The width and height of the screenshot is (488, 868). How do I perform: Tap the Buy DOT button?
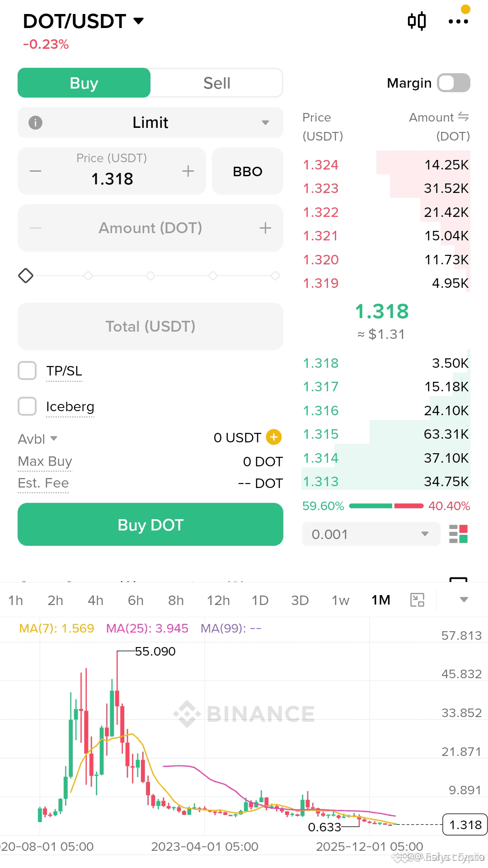(x=150, y=525)
